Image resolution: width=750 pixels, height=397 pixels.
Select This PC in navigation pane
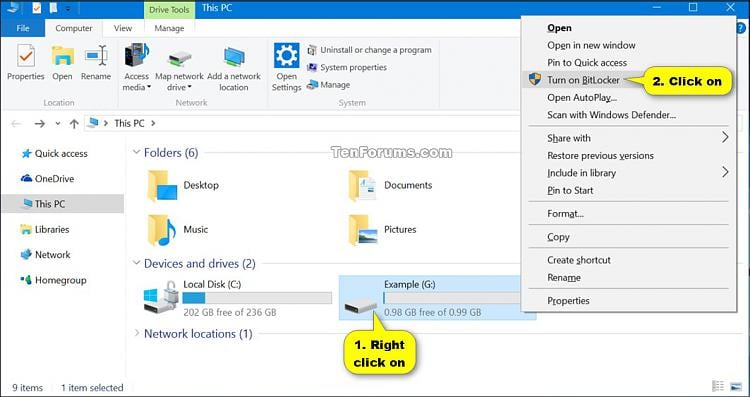tap(63, 204)
